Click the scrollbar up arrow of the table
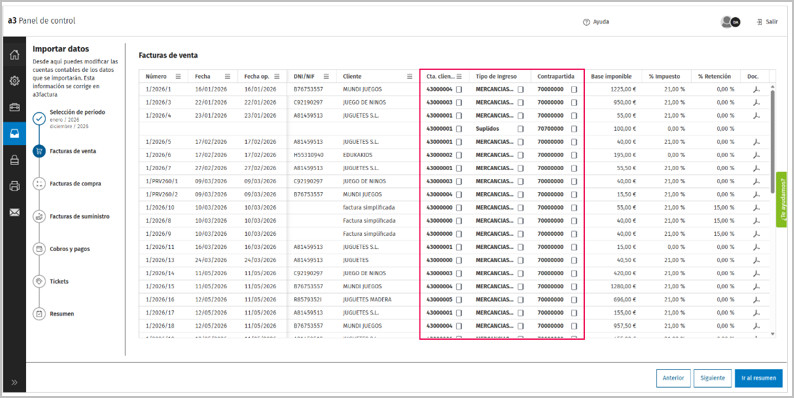This screenshot has width=794, height=398. 772,87
